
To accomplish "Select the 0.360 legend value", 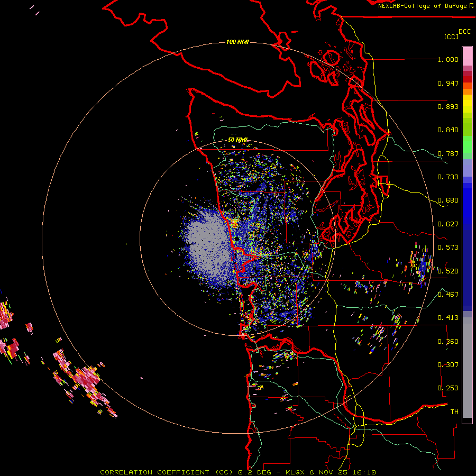I will [448, 342].
